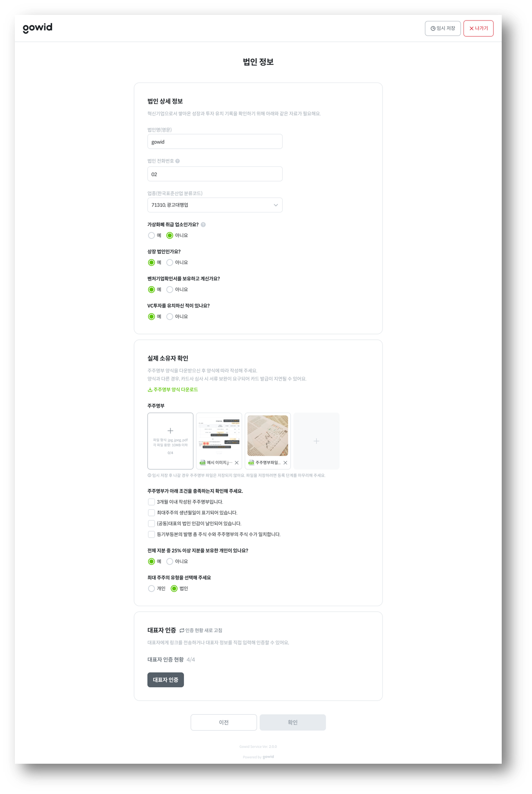Click the refresh icon 인증 현황 새로 고침
The height and width of the screenshot is (794, 532).
[x=182, y=630]
